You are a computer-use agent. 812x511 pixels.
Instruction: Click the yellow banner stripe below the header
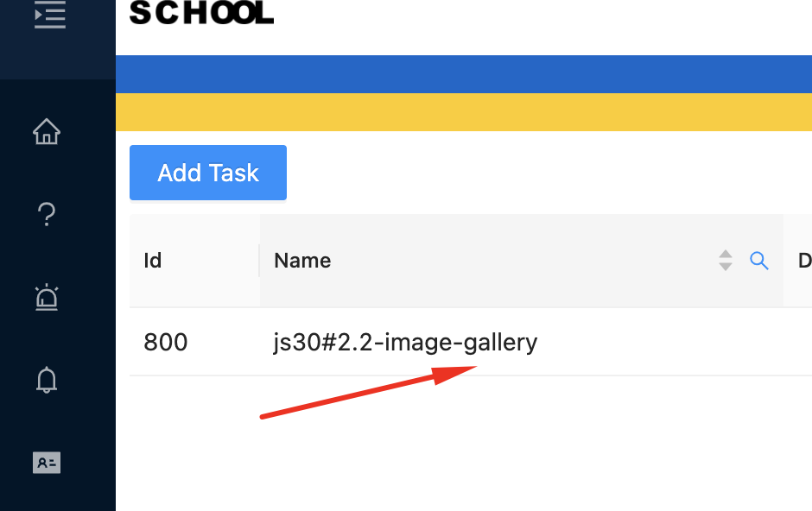464,112
